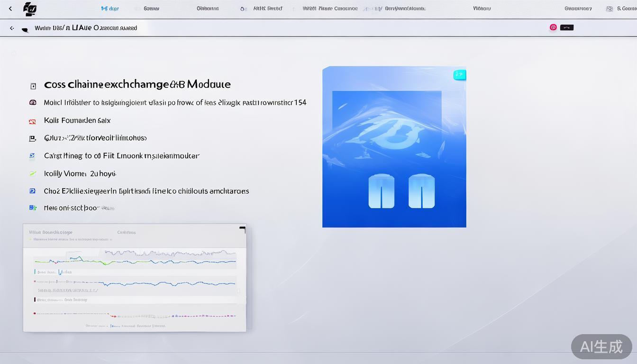Click the "Cross chain exchange" module heading

click(137, 84)
